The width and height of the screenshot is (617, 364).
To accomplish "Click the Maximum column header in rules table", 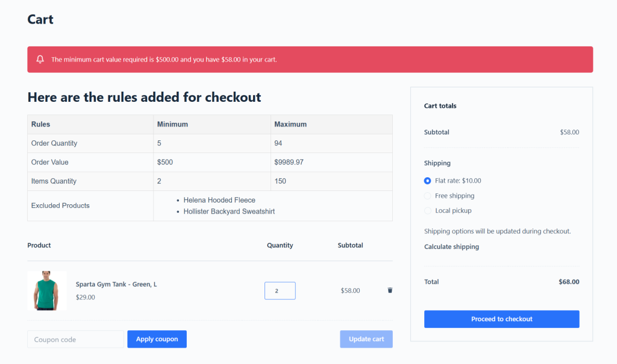I will point(290,124).
